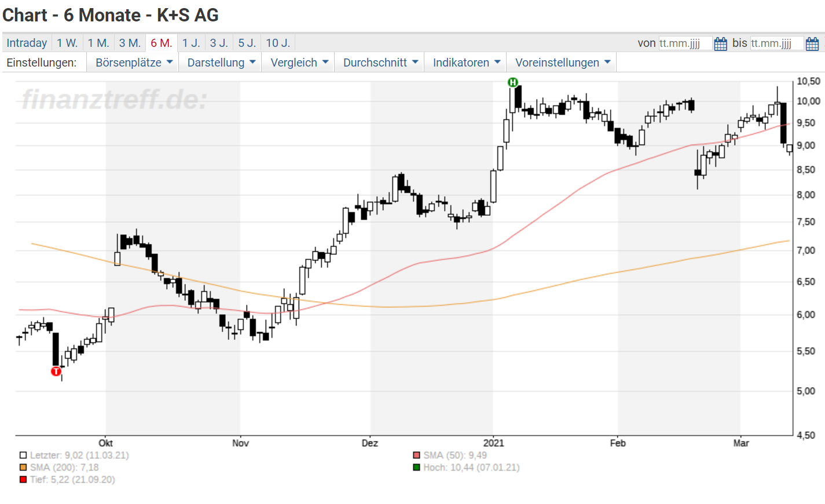Open the 'bis' date calendar picker icon
Screen dimensions: 825x504
[812, 43]
